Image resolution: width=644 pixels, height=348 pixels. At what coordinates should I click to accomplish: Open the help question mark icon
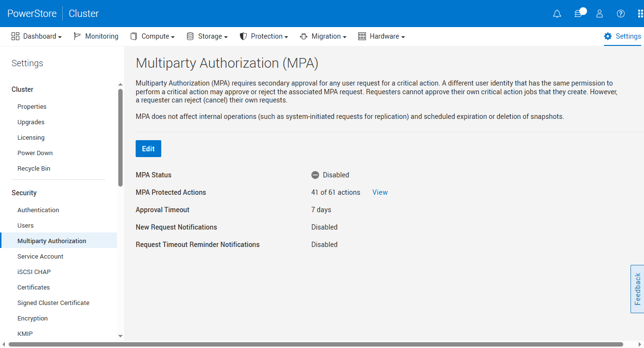point(621,14)
